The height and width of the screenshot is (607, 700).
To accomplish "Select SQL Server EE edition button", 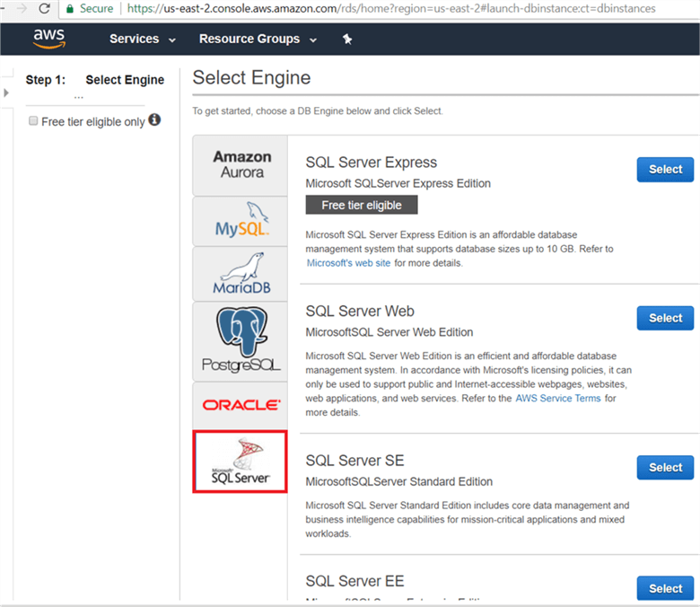I will [665, 588].
